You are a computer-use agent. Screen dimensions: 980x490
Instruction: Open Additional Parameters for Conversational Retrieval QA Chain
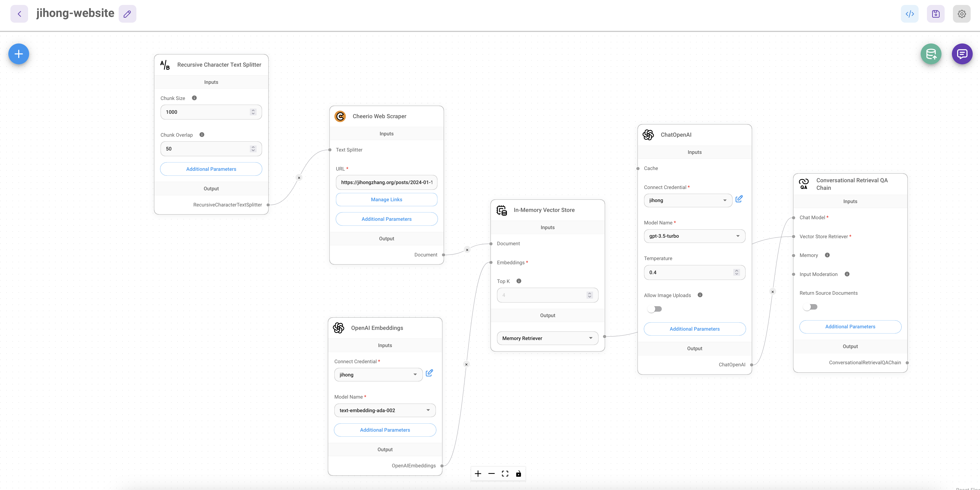click(x=850, y=326)
